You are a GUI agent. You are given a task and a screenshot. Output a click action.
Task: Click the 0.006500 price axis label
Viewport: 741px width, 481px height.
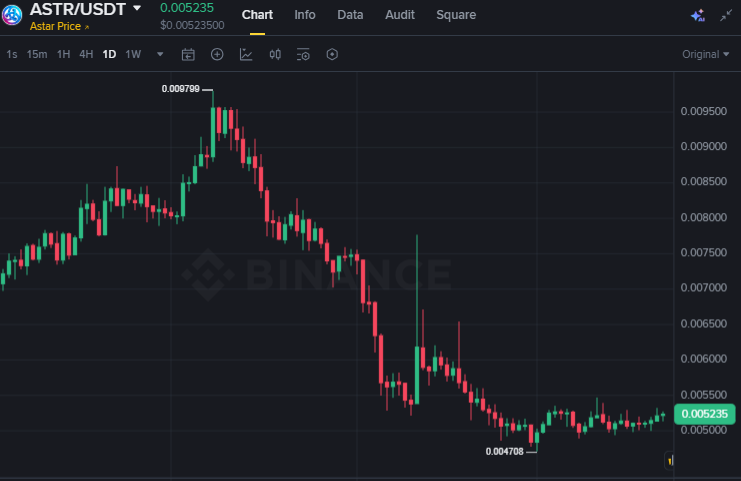pyautogui.click(x=704, y=324)
